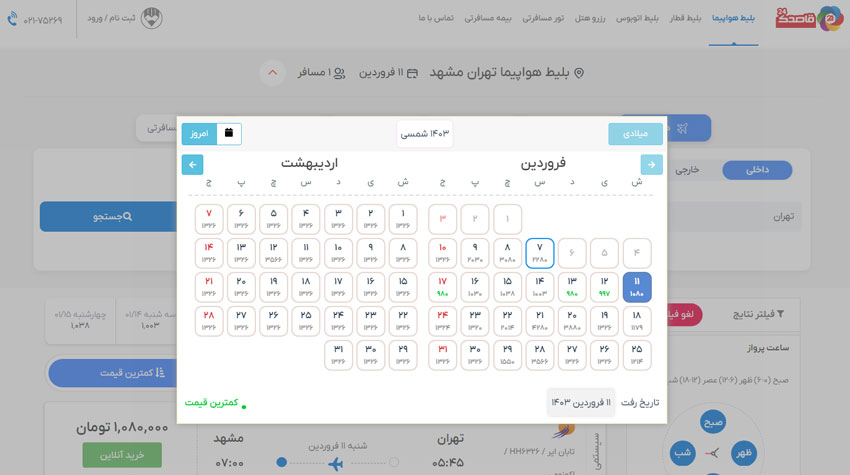Click the calendar icon beside امروز
This screenshot has width=850, height=475.
pyautogui.click(x=229, y=133)
